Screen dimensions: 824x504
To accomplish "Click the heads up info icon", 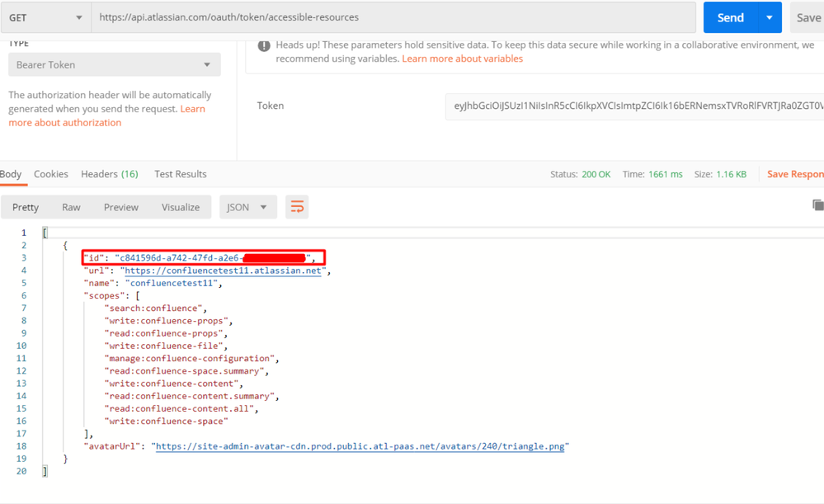I will pyautogui.click(x=264, y=45).
